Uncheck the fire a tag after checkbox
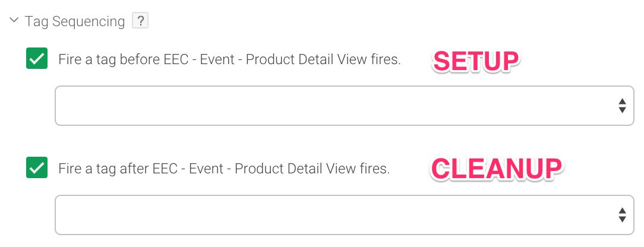Viewport: 644px width, 247px height. click(x=37, y=167)
